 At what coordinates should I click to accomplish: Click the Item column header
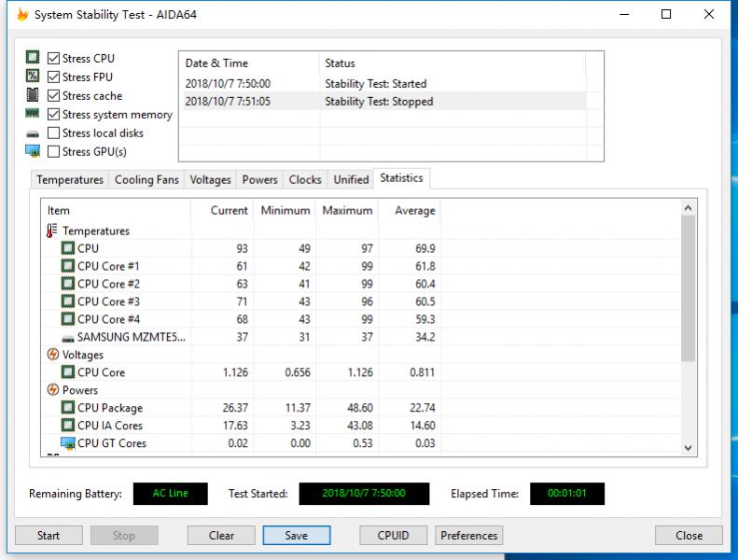[117, 211]
